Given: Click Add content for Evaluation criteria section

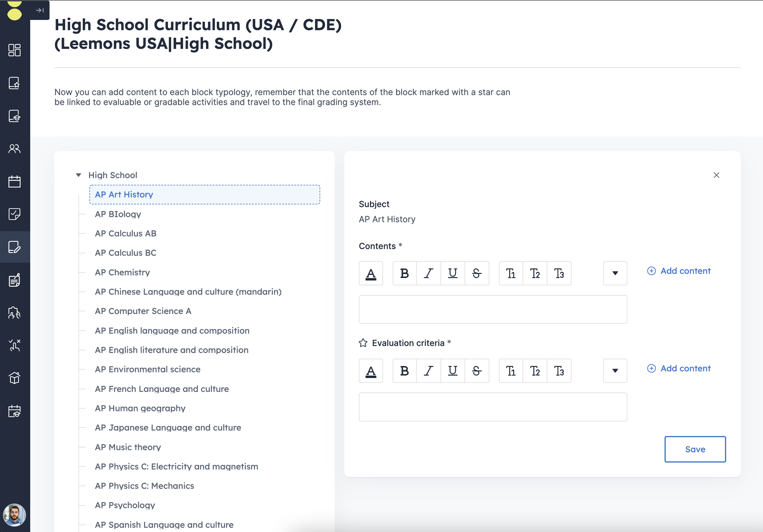Looking at the screenshot, I should coord(679,369).
